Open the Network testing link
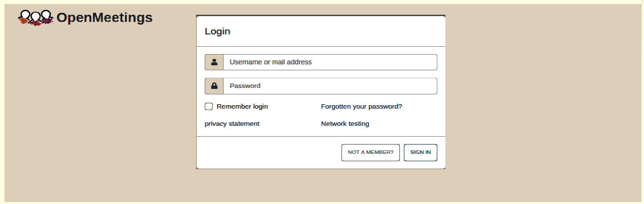 pos(345,124)
